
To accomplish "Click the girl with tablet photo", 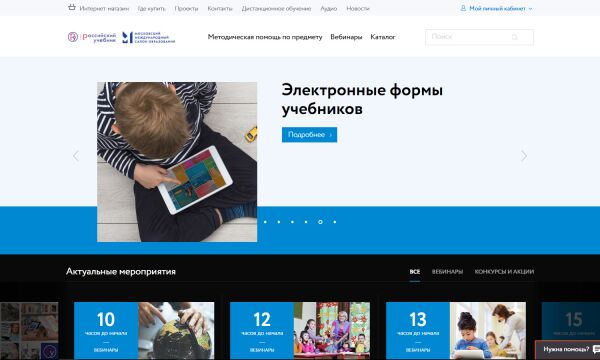I will pyautogui.click(x=488, y=331).
